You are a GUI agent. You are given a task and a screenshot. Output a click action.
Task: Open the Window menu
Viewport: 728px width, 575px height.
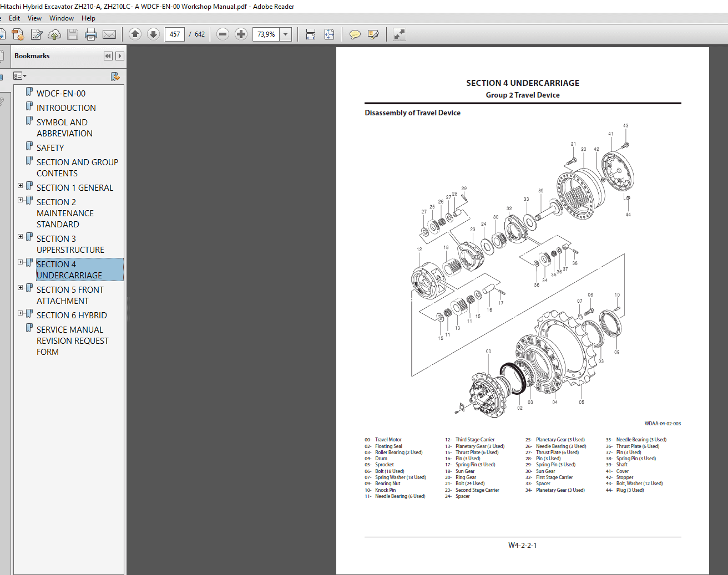tap(61, 18)
